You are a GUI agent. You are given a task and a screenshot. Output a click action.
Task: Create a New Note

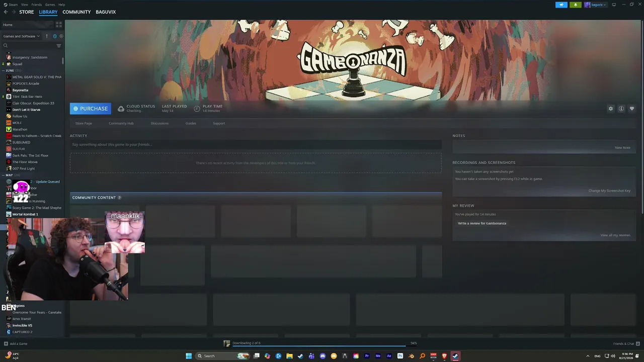coord(622,148)
